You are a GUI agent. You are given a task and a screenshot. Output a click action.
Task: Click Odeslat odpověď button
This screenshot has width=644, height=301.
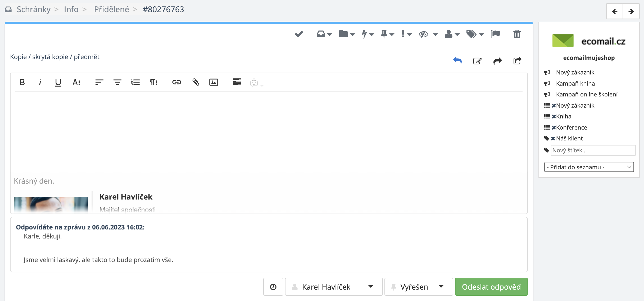pyautogui.click(x=491, y=287)
